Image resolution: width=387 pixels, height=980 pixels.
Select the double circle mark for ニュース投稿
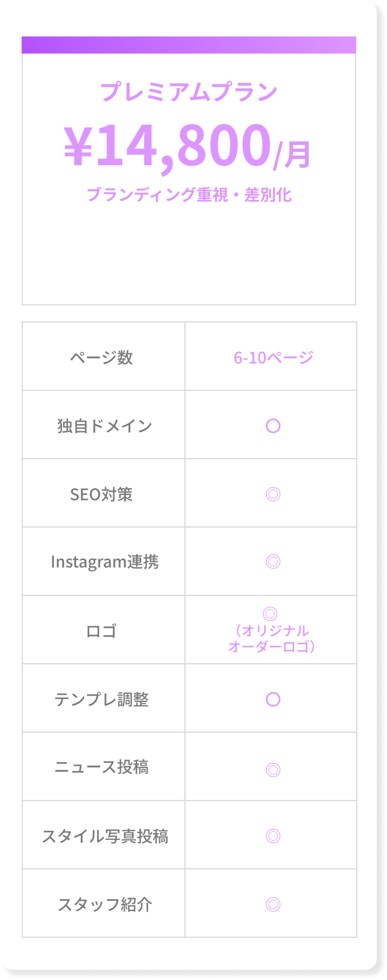click(273, 770)
